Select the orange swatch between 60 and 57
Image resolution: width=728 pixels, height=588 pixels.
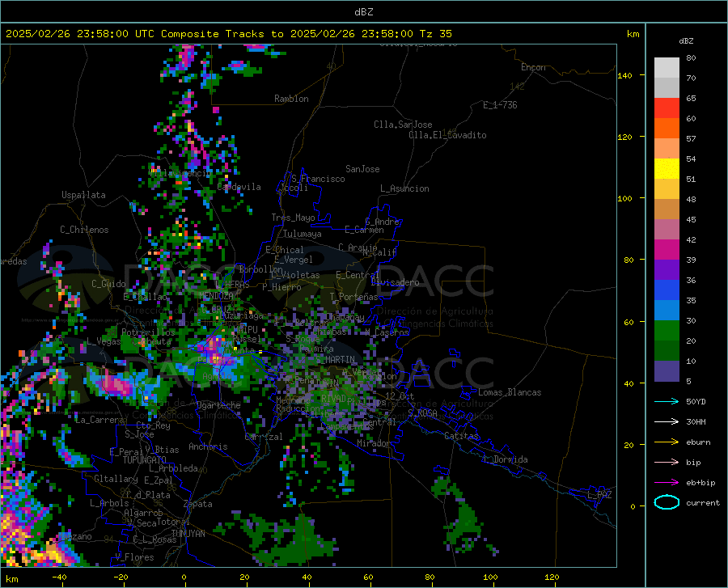coord(667,129)
